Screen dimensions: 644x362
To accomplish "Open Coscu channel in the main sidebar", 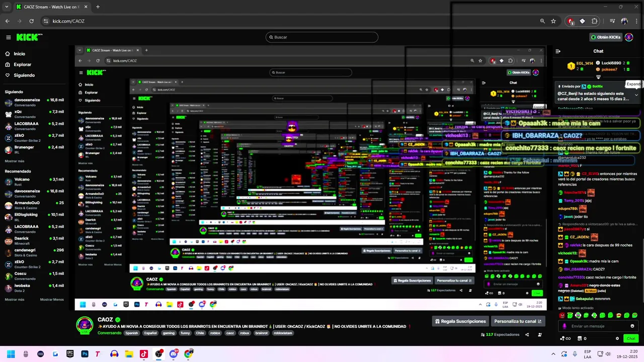I will [34, 276].
